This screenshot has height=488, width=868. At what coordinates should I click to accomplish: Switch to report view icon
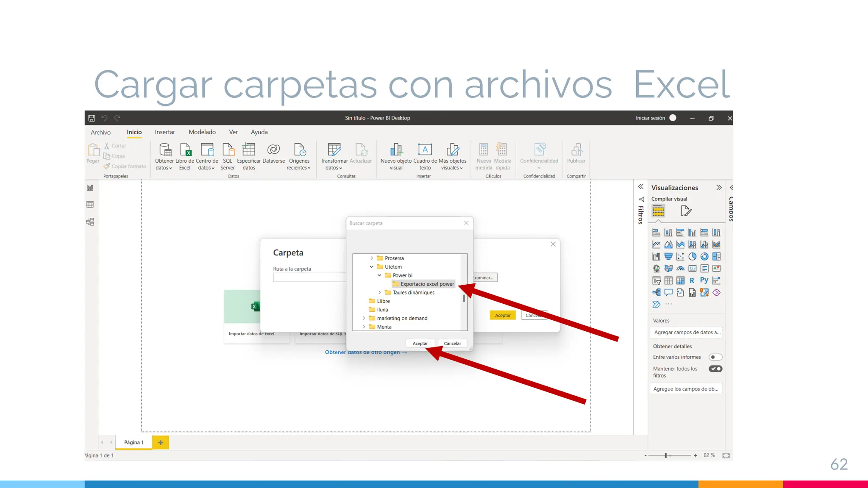pyautogui.click(x=90, y=188)
